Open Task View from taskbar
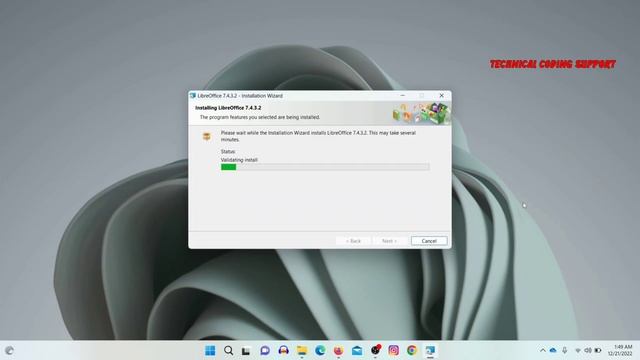 click(246, 351)
